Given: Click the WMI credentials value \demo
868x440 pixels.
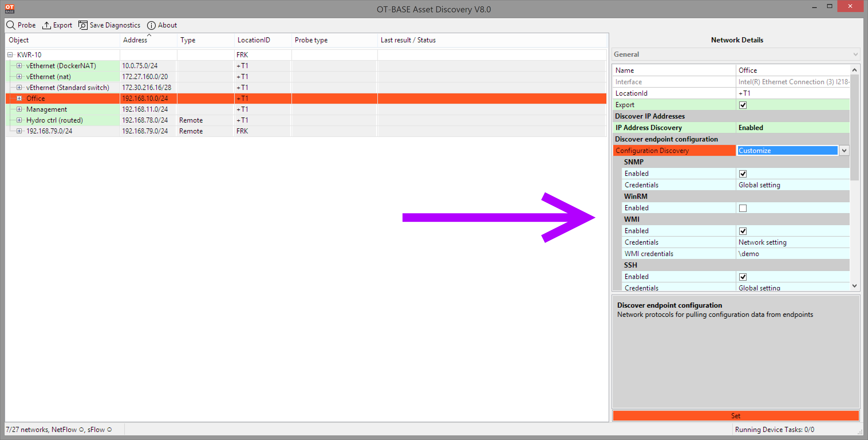Looking at the screenshot, I should [792, 254].
